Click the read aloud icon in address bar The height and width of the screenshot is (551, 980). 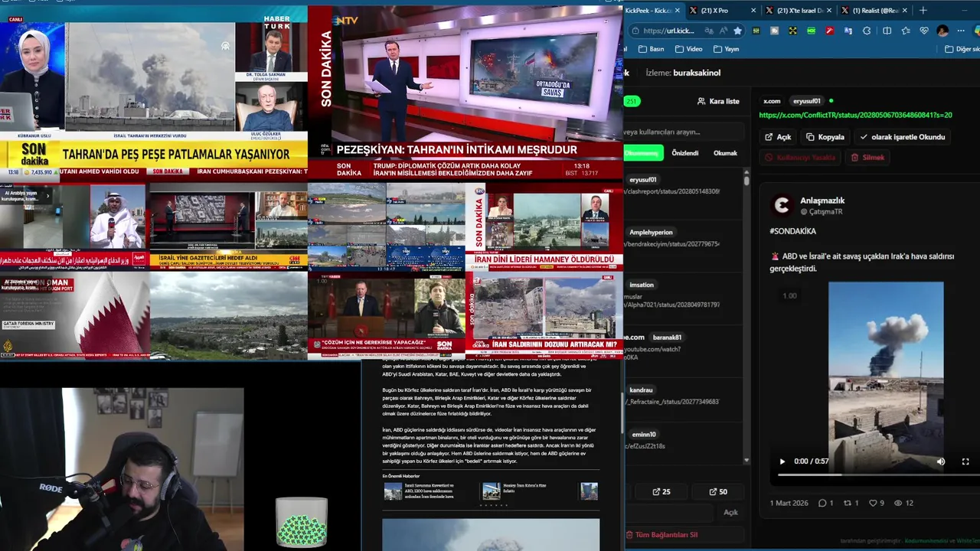coord(723,31)
